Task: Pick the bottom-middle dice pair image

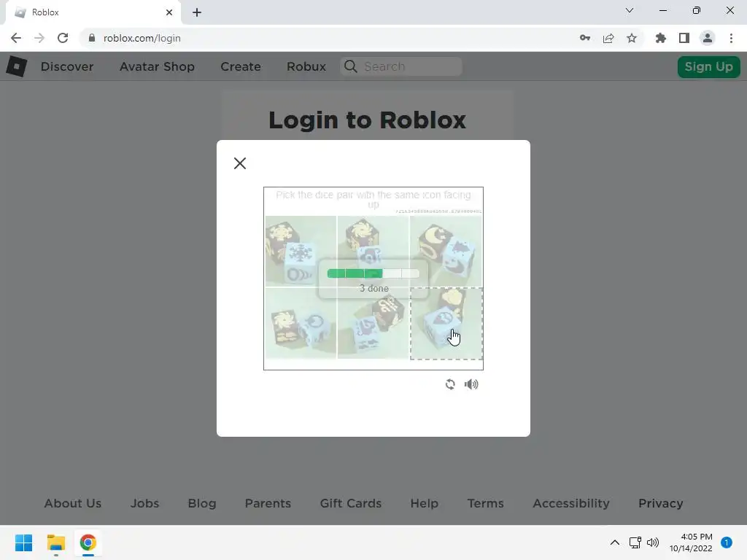Action: pyautogui.click(x=373, y=323)
